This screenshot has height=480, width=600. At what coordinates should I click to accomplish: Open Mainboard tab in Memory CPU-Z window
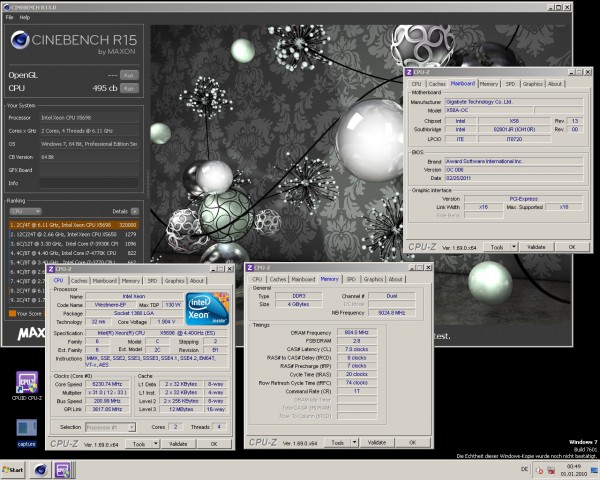tap(303, 279)
